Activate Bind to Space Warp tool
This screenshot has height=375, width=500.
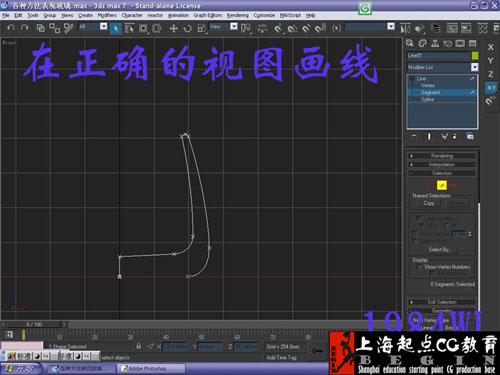click(69, 28)
